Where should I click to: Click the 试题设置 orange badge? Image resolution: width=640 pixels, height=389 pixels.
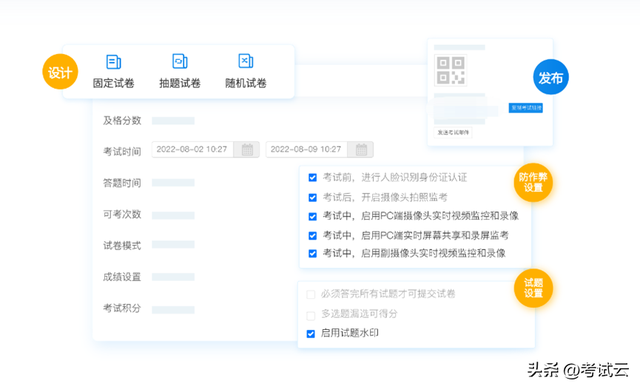(x=533, y=288)
